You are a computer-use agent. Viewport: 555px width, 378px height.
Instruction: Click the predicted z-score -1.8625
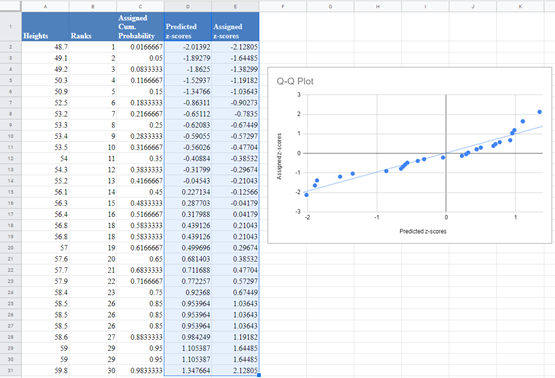tap(188, 69)
